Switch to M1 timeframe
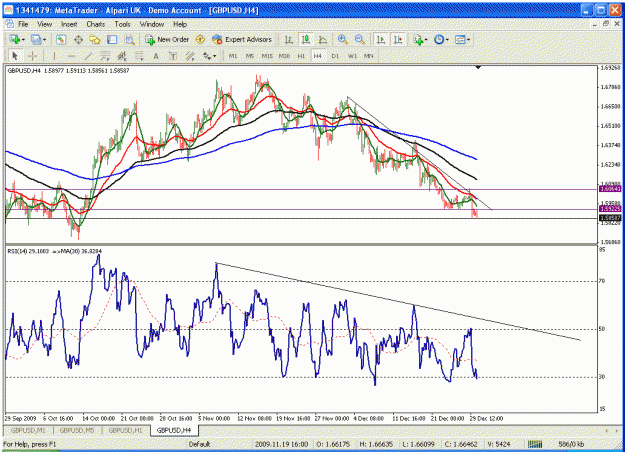 click(x=233, y=56)
